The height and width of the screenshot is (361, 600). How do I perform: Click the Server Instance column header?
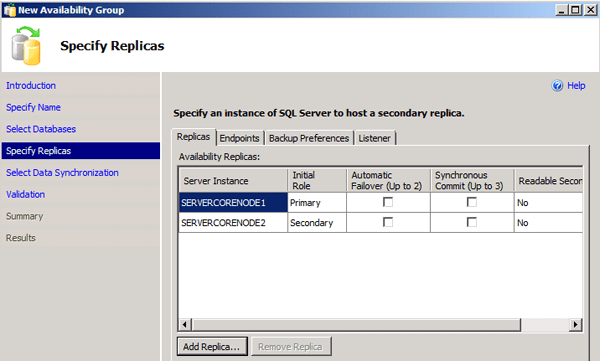coord(233,180)
